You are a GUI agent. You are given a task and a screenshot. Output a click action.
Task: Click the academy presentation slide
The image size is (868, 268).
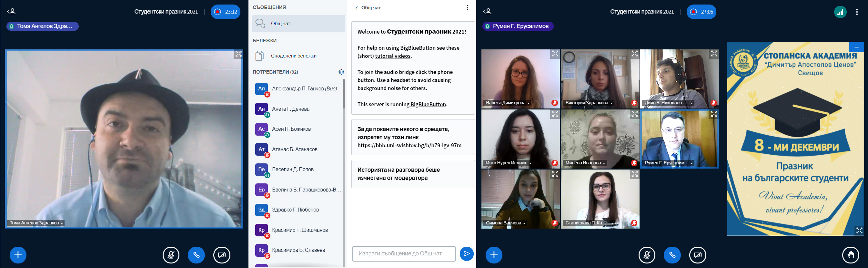tap(795, 139)
